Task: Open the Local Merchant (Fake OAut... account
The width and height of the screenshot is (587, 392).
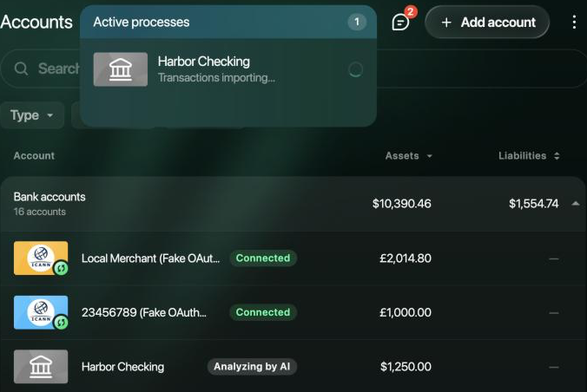Action: coord(150,258)
